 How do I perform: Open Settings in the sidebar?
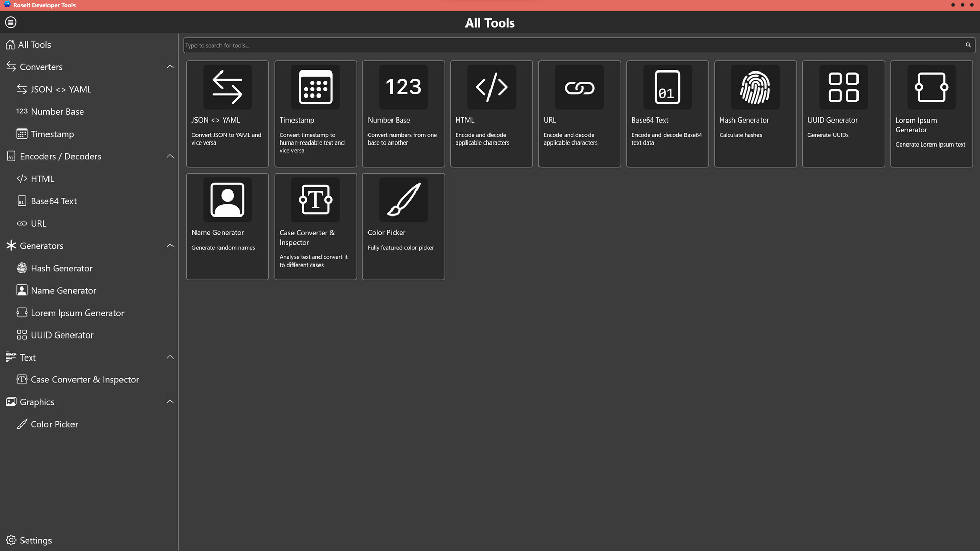36,540
